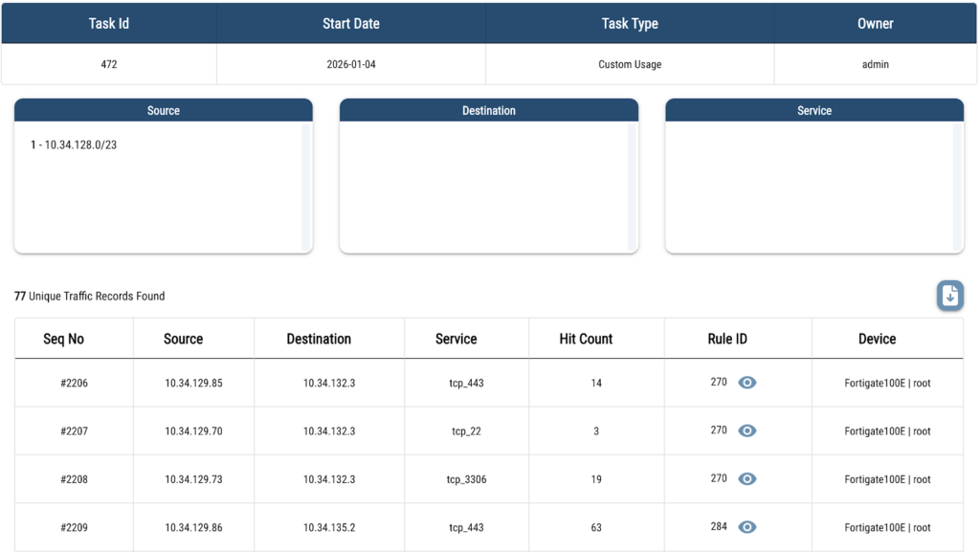Click the Device column header
This screenshot has height=552, width=980.
pyautogui.click(x=877, y=339)
